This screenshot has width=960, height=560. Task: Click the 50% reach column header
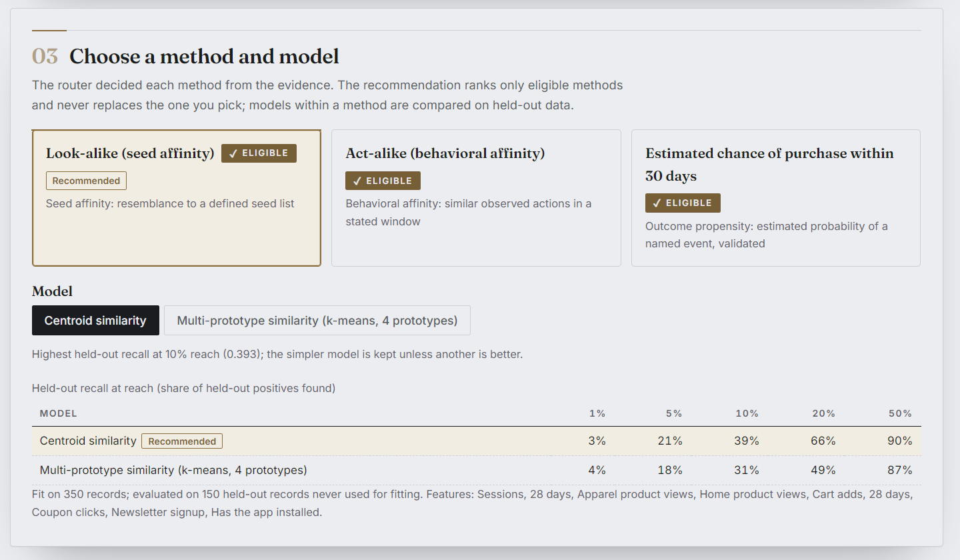click(x=900, y=413)
